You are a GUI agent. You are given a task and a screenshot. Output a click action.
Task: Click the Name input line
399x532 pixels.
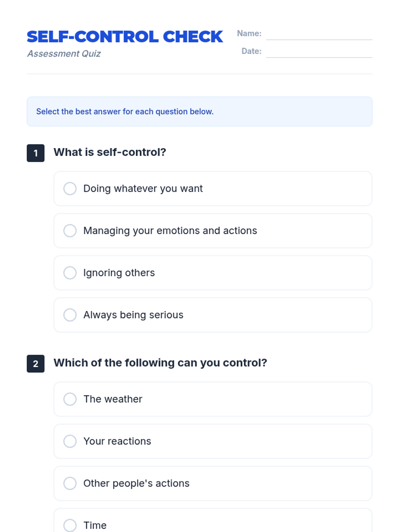(319, 35)
